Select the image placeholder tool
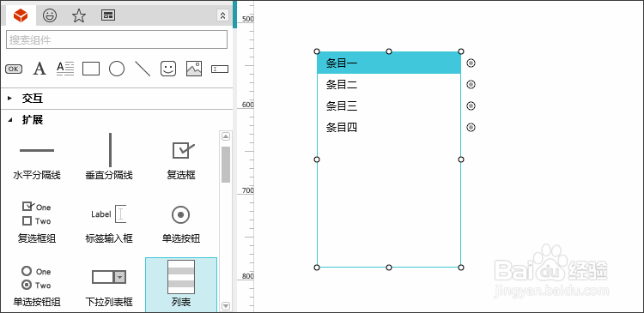644x313 pixels. [x=194, y=69]
